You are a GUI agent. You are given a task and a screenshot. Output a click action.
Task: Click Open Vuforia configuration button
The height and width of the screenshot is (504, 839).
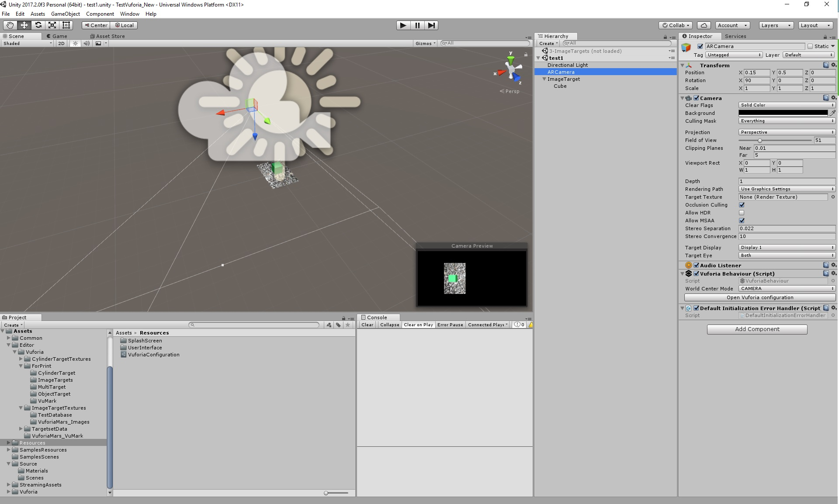pyautogui.click(x=757, y=297)
